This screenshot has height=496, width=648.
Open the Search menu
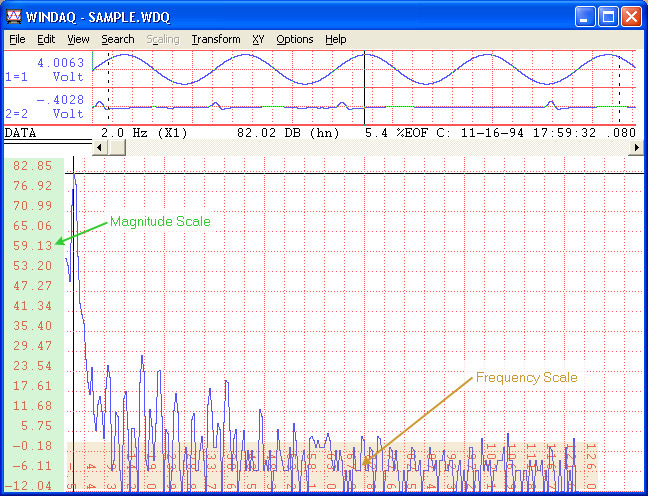(x=118, y=39)
